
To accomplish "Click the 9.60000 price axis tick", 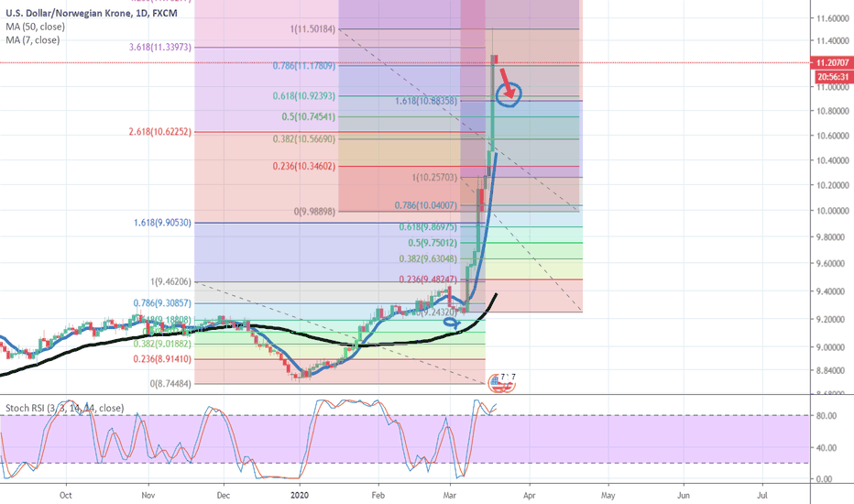I will pos(832,264).
